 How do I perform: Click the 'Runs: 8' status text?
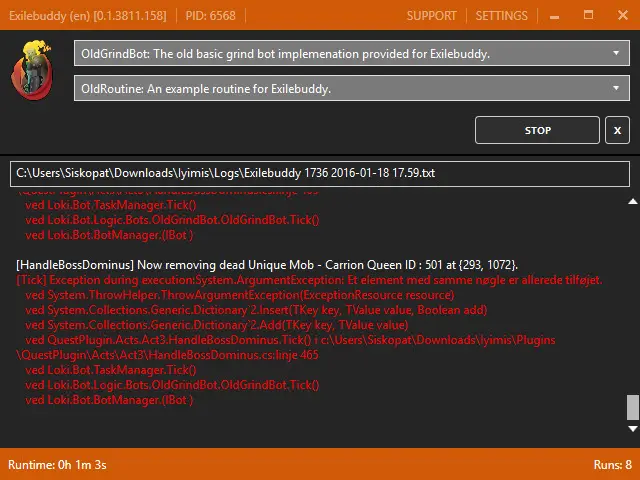tap(612, 465)
